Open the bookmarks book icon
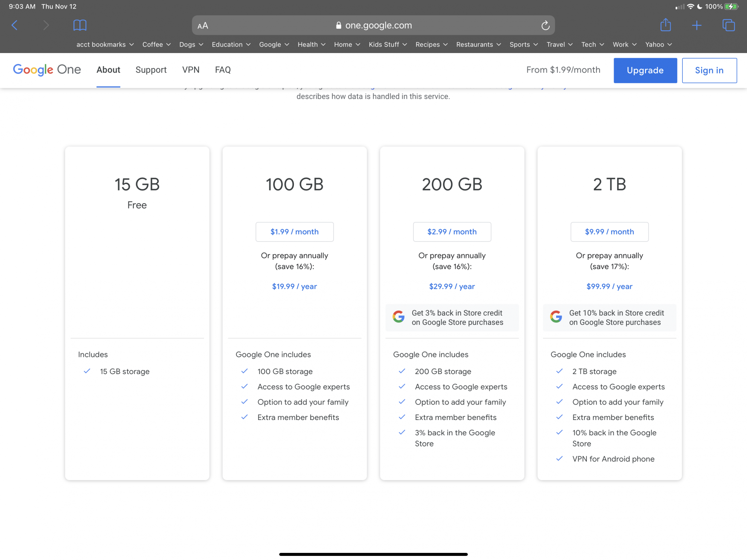This screenshot has height=560, width=747. point(80,25)
